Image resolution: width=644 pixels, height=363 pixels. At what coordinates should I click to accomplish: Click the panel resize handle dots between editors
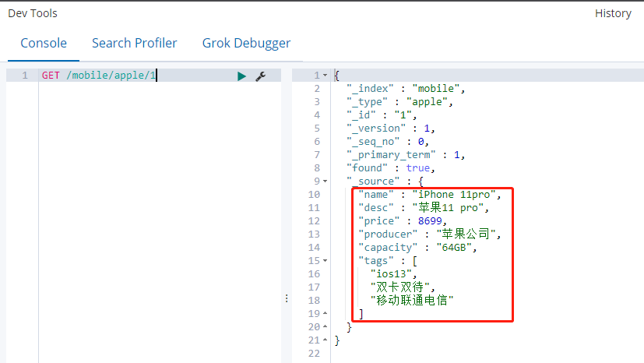(287, 298)
